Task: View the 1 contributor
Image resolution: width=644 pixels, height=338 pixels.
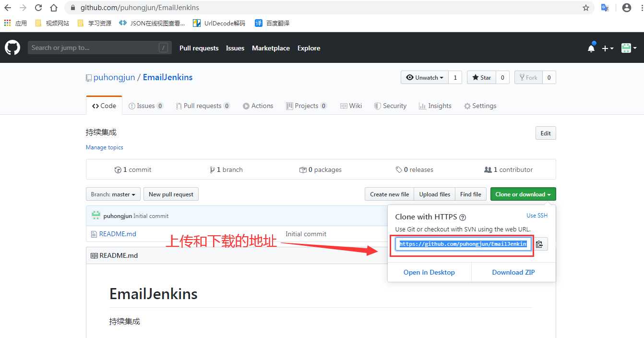Action: point(509,169)
